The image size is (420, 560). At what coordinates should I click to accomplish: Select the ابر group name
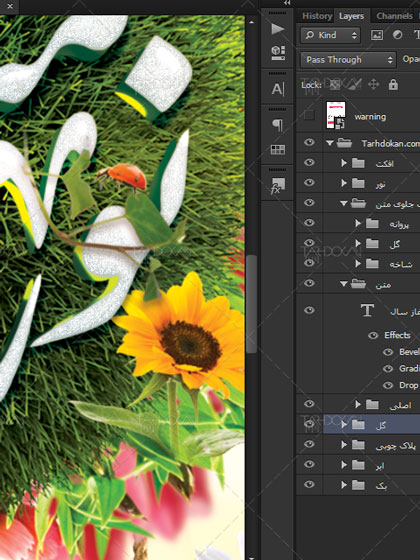[x=380, y=465]
